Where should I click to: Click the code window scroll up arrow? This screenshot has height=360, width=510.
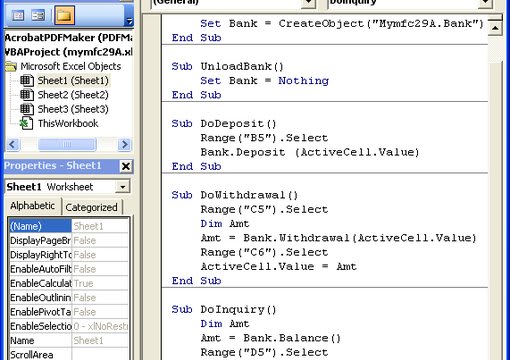[x=495, y=29]
